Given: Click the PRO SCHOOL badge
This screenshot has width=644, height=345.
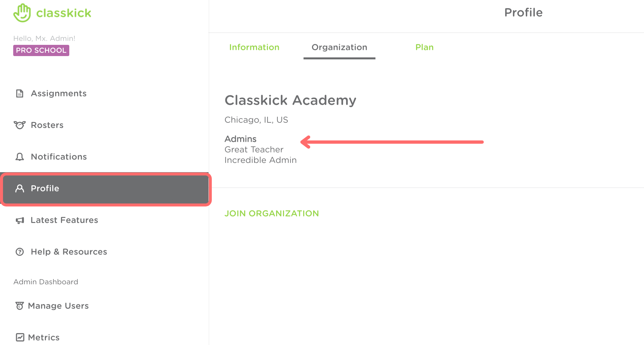Looking at the screenshot, I should (x=41, y=50).
